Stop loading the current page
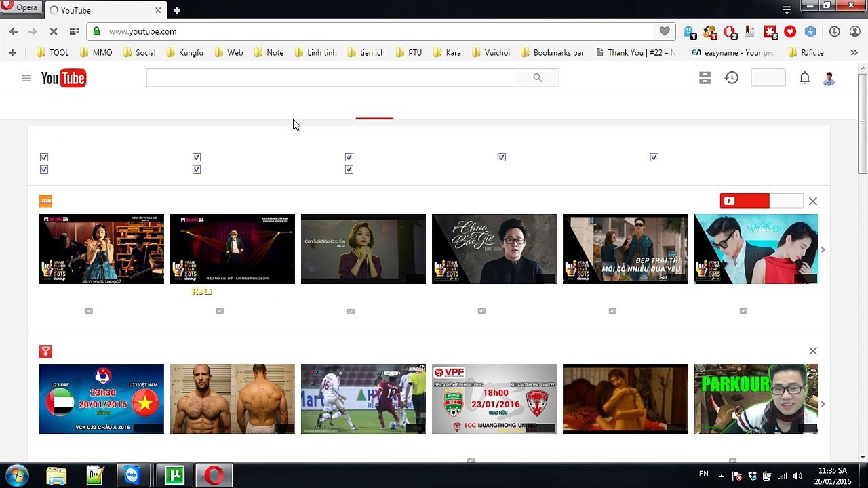868x488 pixels. (54, 31)
